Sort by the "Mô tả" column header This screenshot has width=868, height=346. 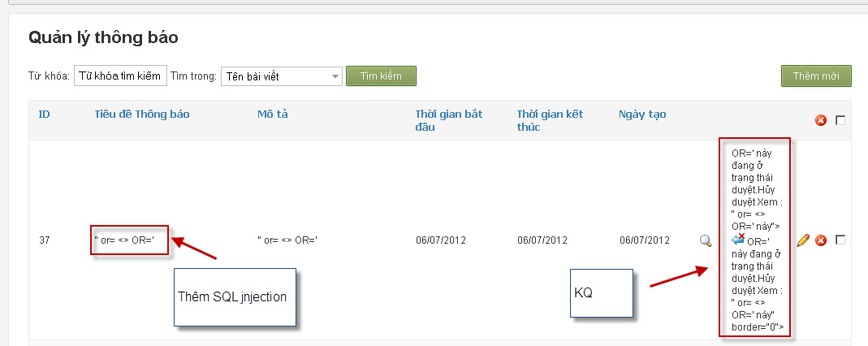click(x=272, y=115)
